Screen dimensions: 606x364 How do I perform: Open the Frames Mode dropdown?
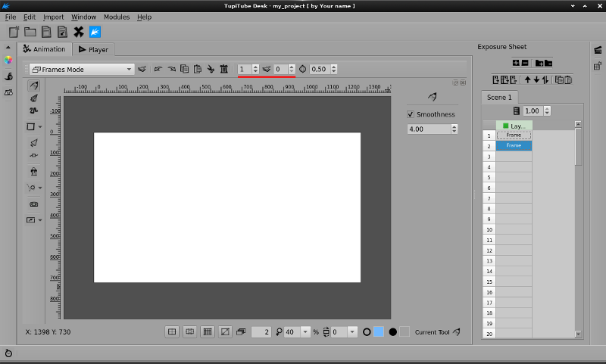click(82, 70)
